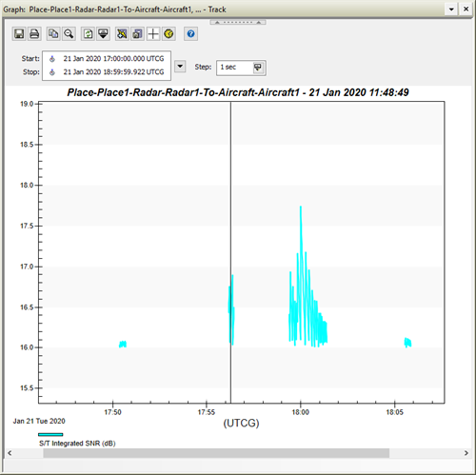Refresh the graph data
This screenshot has height=475, width=476.
pos(88,33)
